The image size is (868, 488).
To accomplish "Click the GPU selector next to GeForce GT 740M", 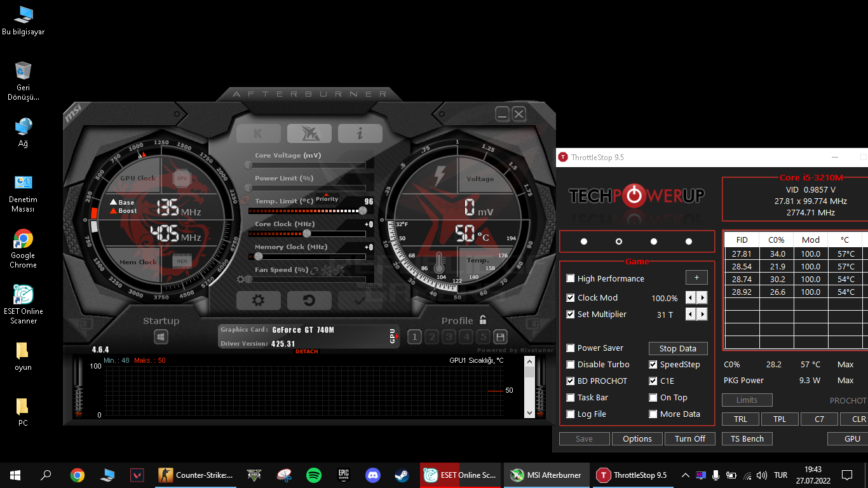I will 394,337.
